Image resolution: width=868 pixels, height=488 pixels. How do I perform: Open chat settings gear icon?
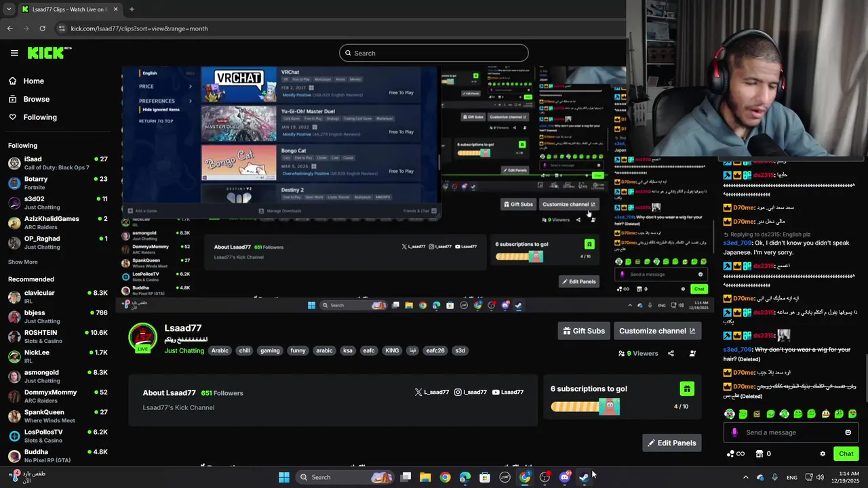coord(823,453)
